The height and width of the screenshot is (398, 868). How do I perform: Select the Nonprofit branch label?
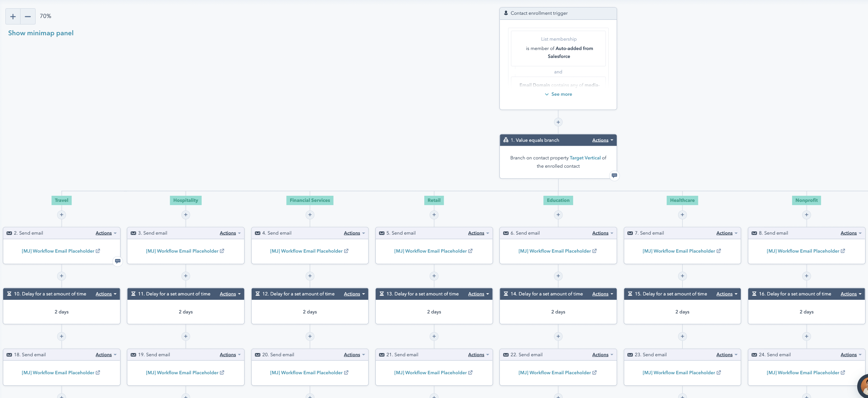coord(806,200)
